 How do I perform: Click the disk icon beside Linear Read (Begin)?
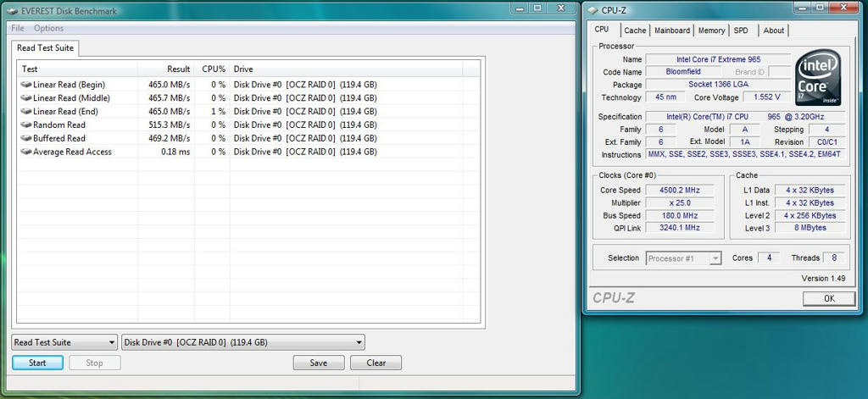click(26, 85)
